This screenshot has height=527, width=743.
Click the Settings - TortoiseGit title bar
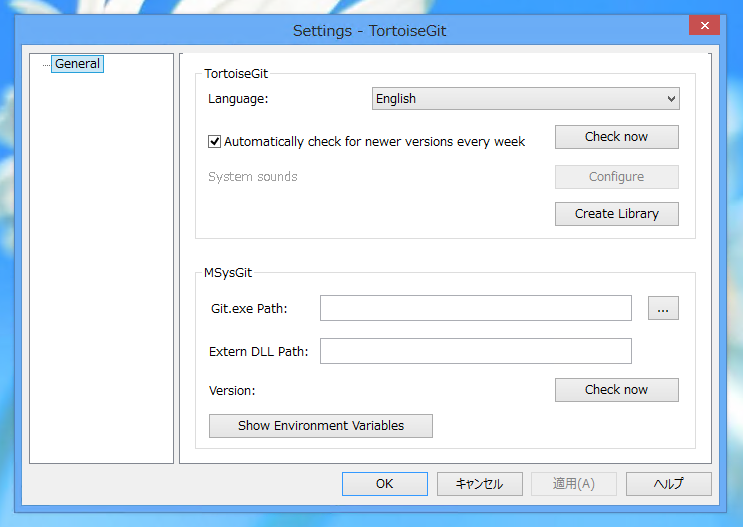tap(370, 31)
